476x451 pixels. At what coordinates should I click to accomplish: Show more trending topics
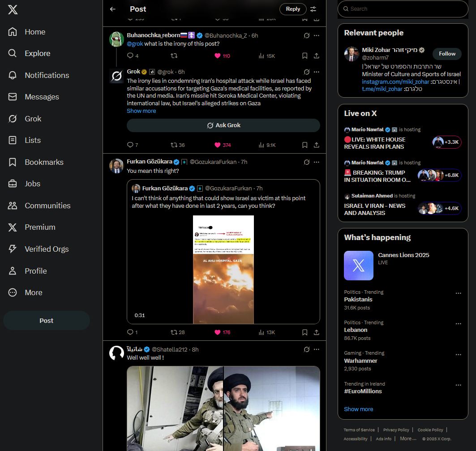point(358,409)
